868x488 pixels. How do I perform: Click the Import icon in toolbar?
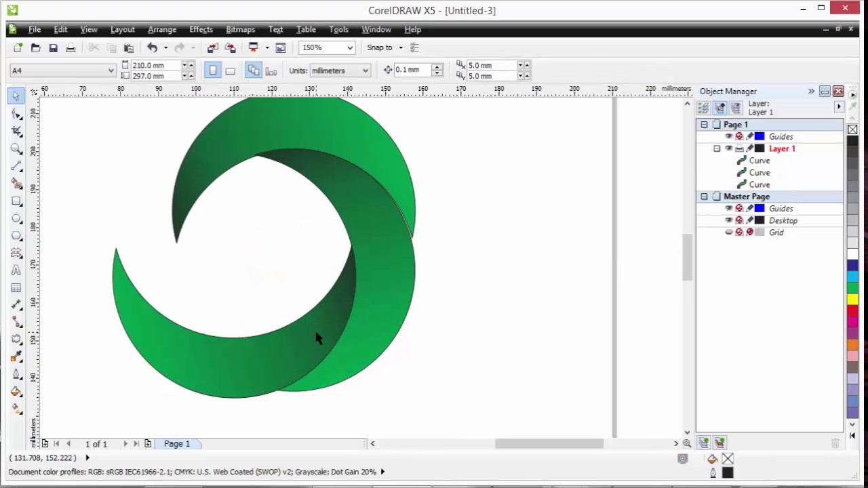point(212,47)
